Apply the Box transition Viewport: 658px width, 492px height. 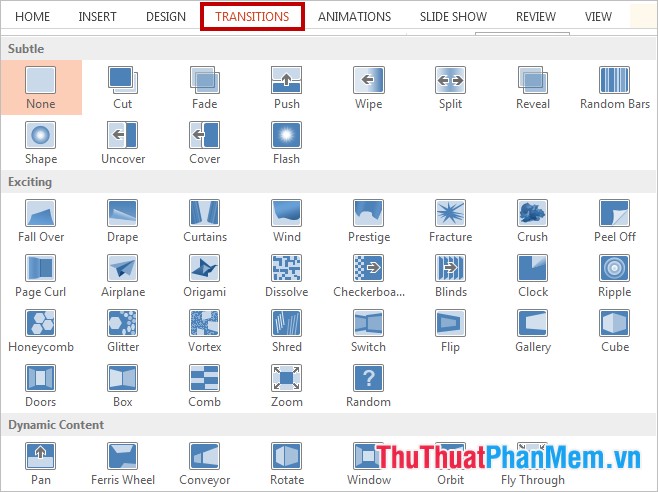coord(123,386)
